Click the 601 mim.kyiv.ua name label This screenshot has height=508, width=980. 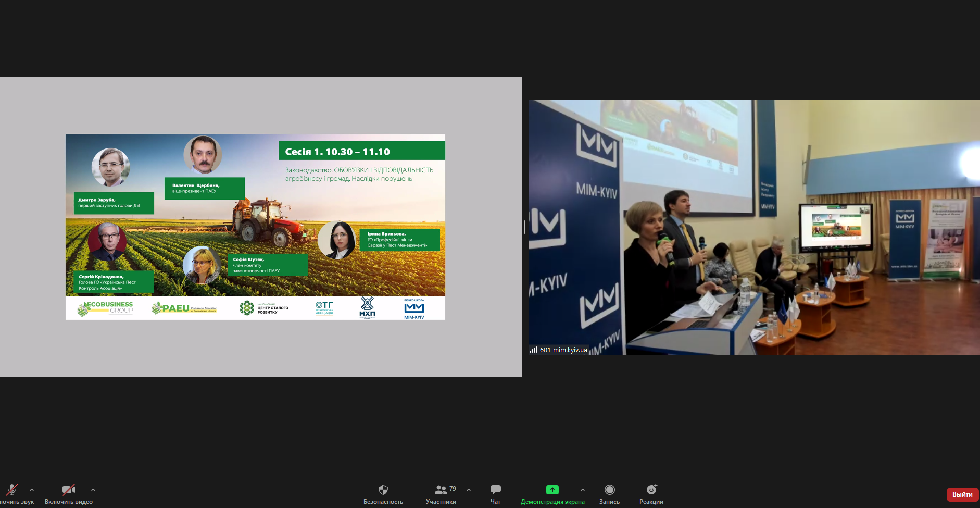[563, 350]
